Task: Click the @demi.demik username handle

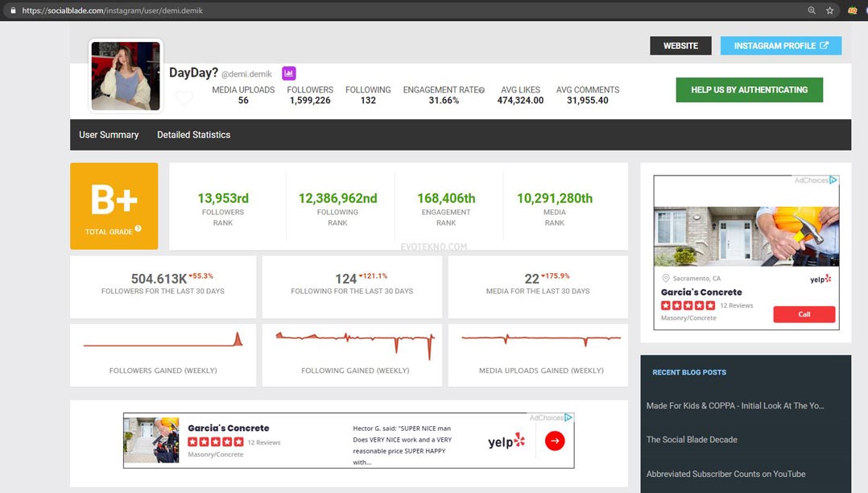Action: point(247,74)
